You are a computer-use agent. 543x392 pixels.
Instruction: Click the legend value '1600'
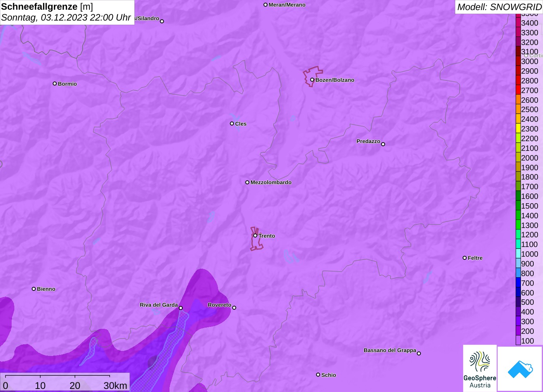tap(529, 196)
